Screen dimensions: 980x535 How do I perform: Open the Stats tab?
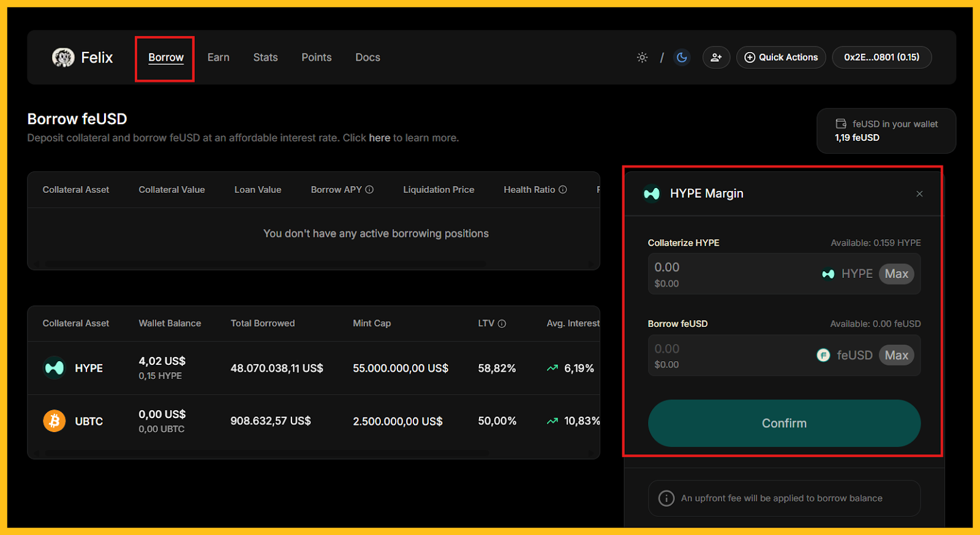click(265, 58)
